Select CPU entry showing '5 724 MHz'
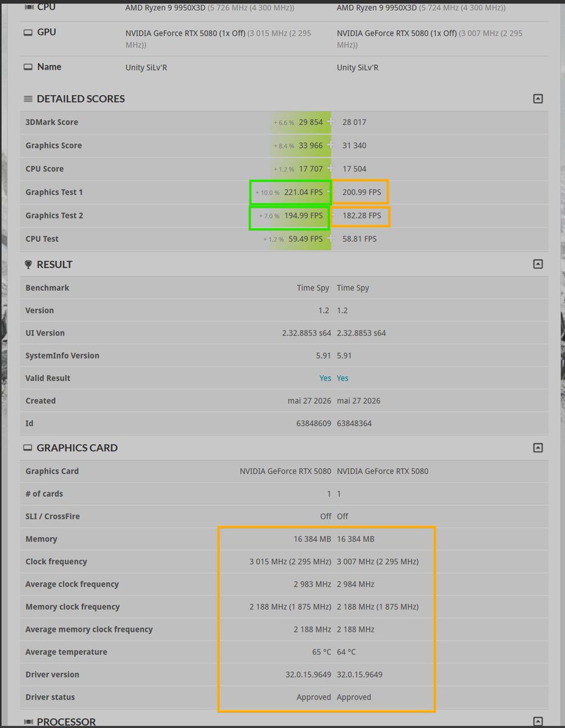Viewport: 565px width, 728px height. tap(421, 8)
